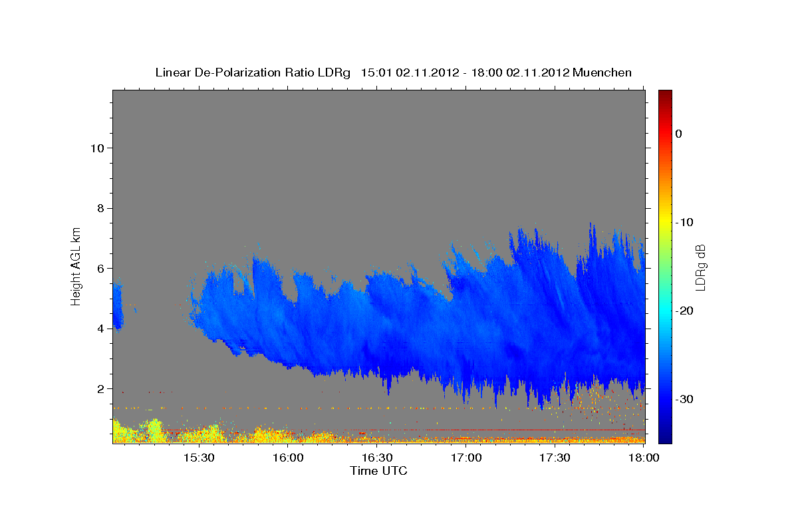Click the 17:00 time tick label
The width and height of the screenshot is (798, 532).
tap(466, 458)
